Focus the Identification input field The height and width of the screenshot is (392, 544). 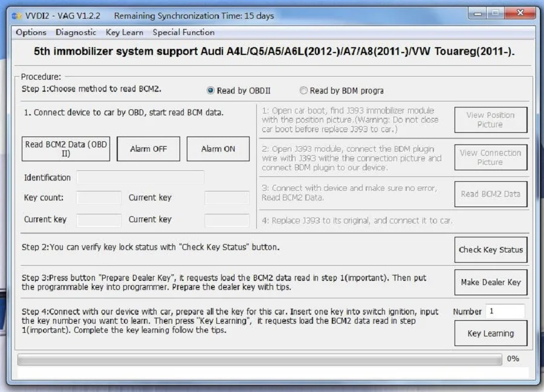[140, 178]
